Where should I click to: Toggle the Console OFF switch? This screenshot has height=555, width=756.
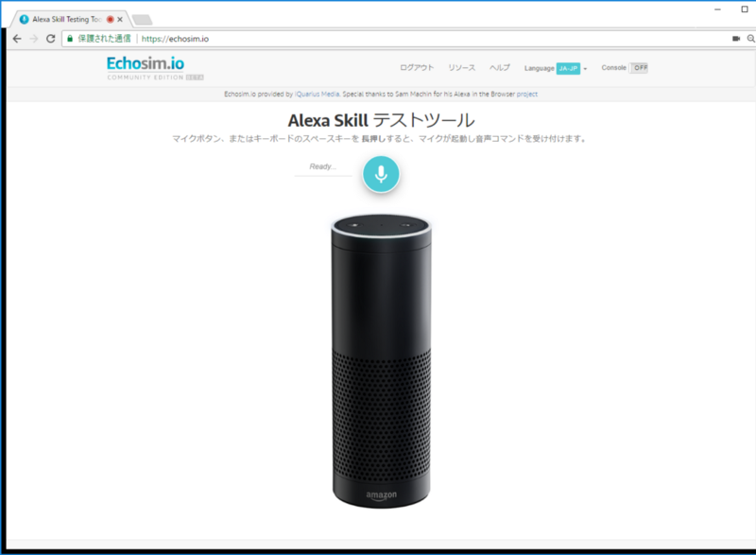pos(639,68)
